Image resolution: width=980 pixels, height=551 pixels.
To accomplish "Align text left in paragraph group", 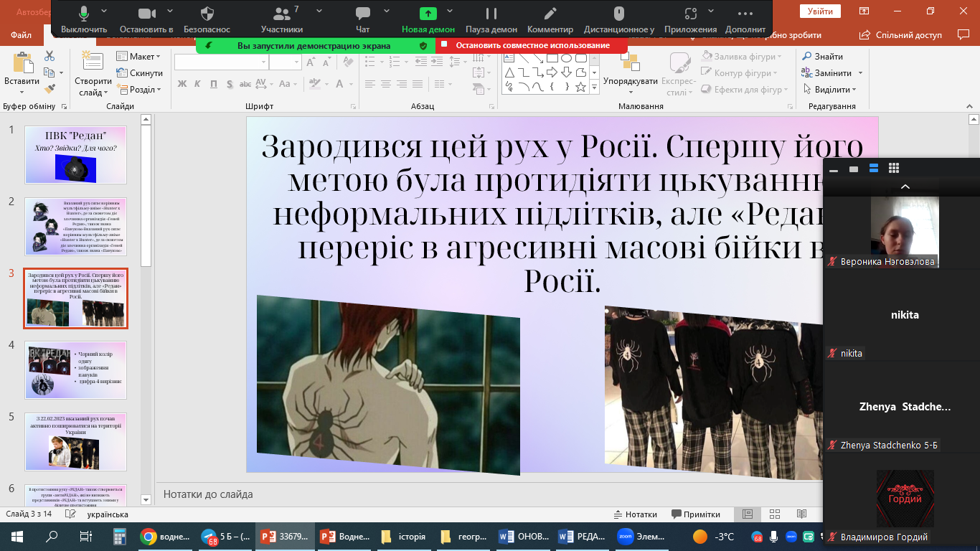I will pyautogui.click(x=371, y=84).
